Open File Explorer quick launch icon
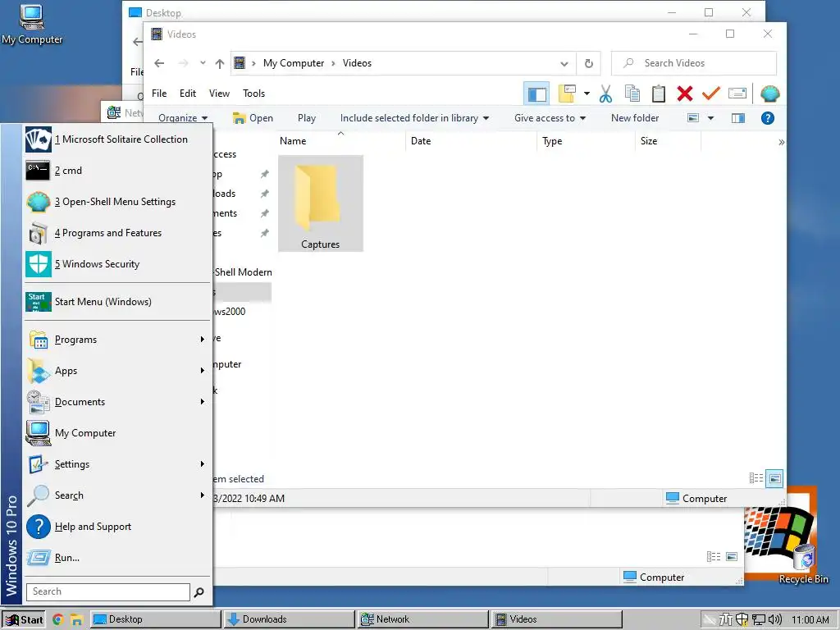 [x=76, y=620]
